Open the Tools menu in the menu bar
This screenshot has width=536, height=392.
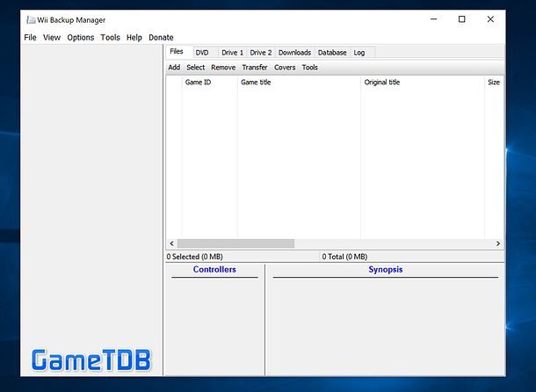click(x=110, y=37)
